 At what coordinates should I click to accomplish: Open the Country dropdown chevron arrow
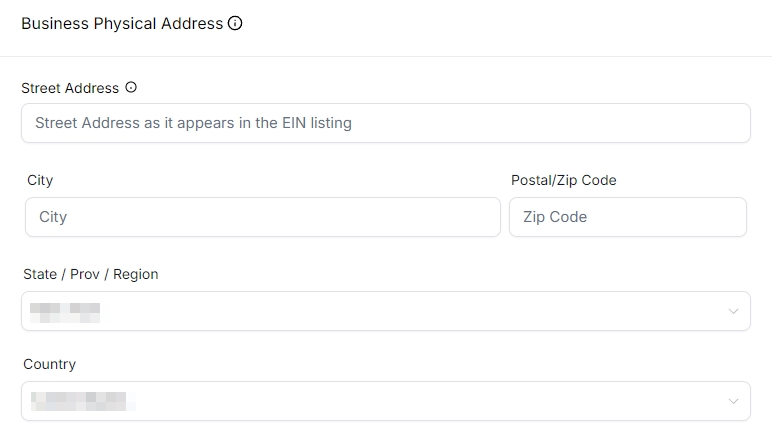733,401
